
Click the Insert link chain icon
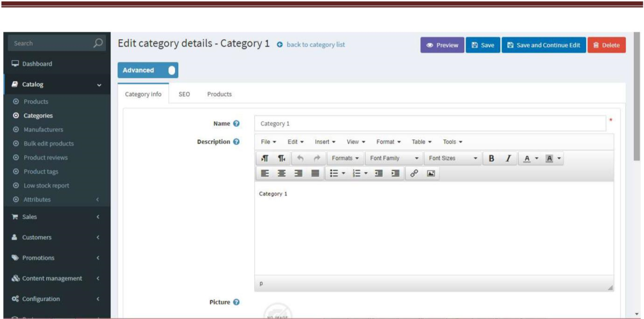click(414, 173)
